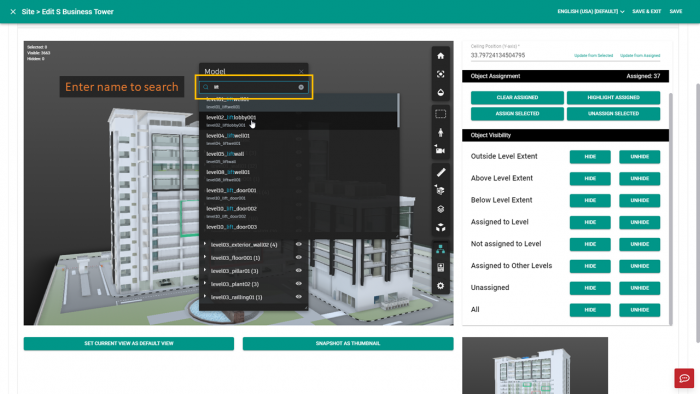Expand the level03_floor001 tree node
The image size is (700, 394).
coord(205,257)
